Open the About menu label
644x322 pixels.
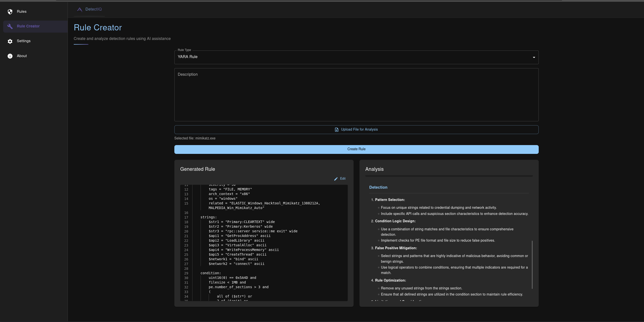(22, 56)
